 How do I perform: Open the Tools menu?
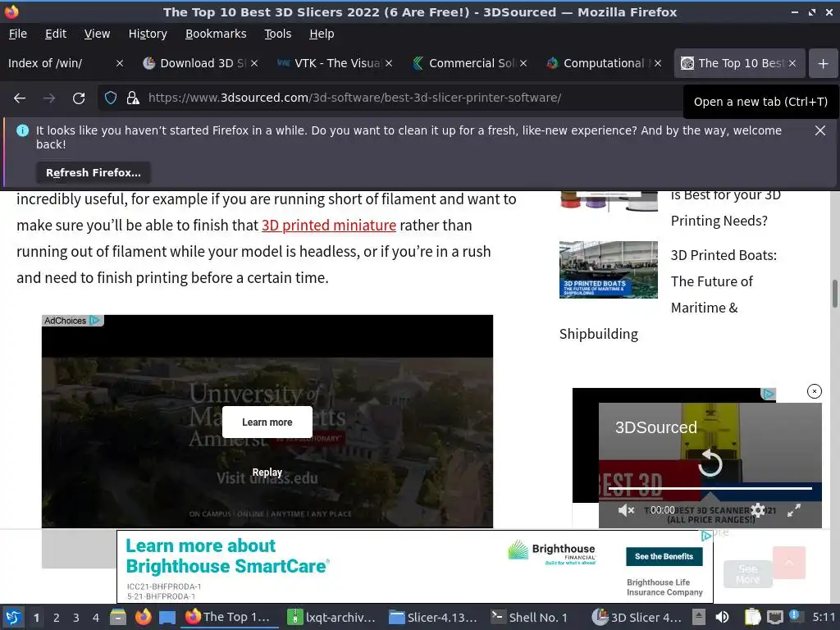click(277, 34)
